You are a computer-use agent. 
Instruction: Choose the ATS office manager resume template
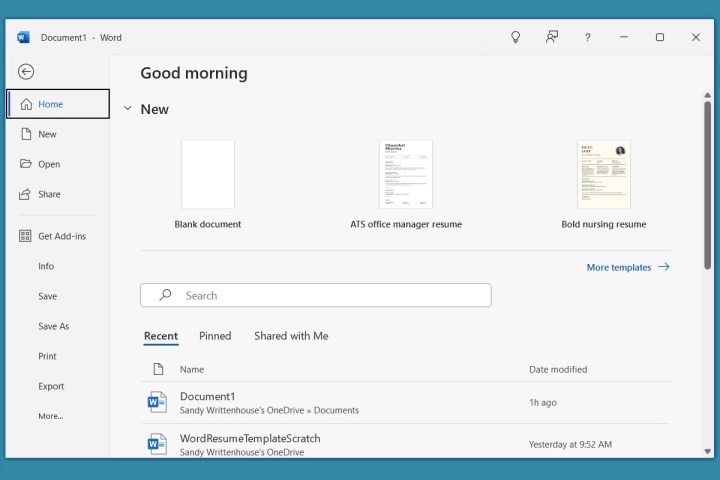tap(406, 174)
